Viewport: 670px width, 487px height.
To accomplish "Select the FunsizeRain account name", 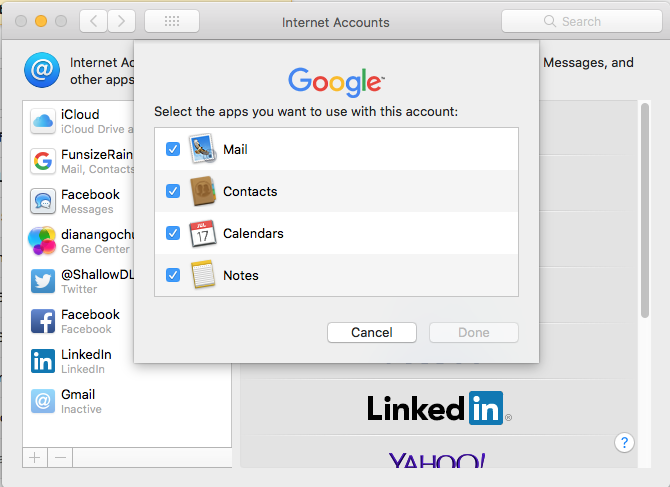I will (97, 154).
